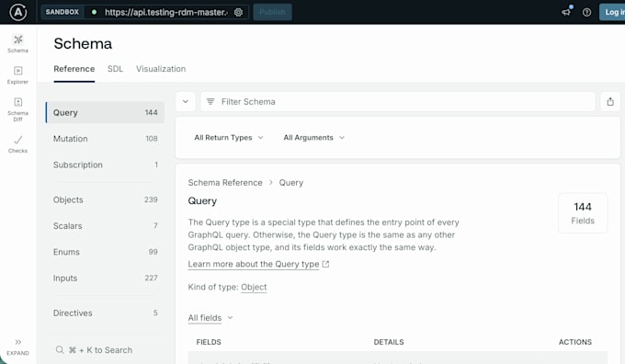Collapse the filter panel chevron button

click(x=186, y=102)
